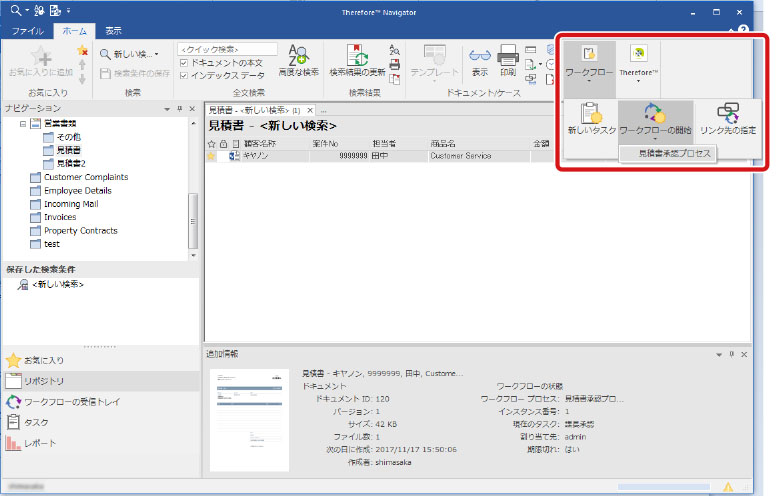Collapse the 営業書類 tree node

23,124
